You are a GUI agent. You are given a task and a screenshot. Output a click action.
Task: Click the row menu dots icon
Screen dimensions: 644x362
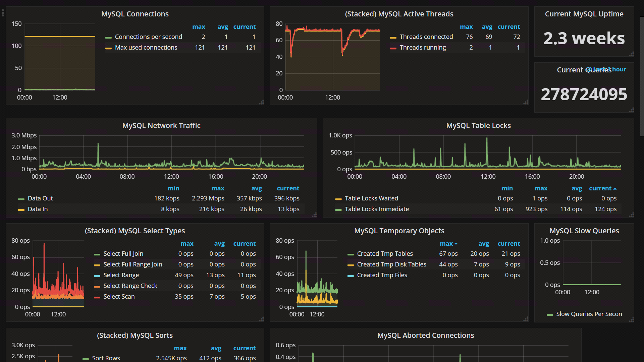tap(3, 13)
